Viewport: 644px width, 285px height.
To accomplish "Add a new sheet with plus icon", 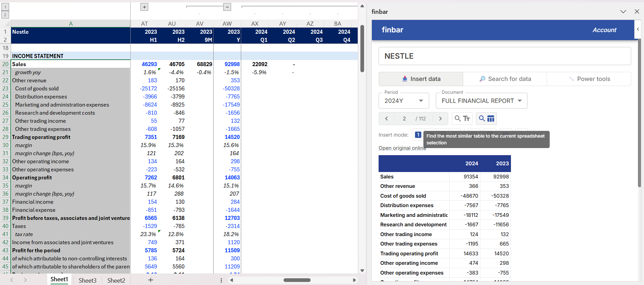I will [151, 280].
